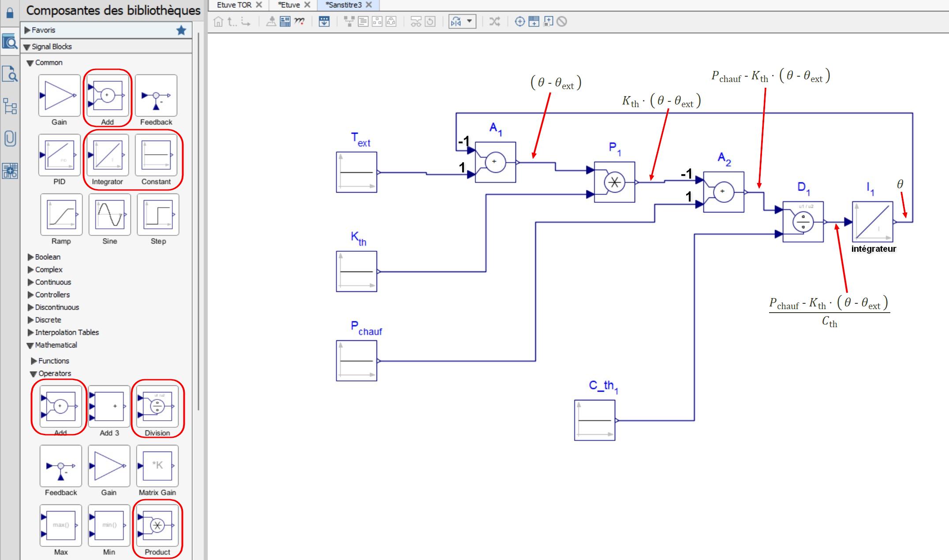Select the Constant block in the palette
The width and height of the screenshot is (949, 560).
click(156, 155)
